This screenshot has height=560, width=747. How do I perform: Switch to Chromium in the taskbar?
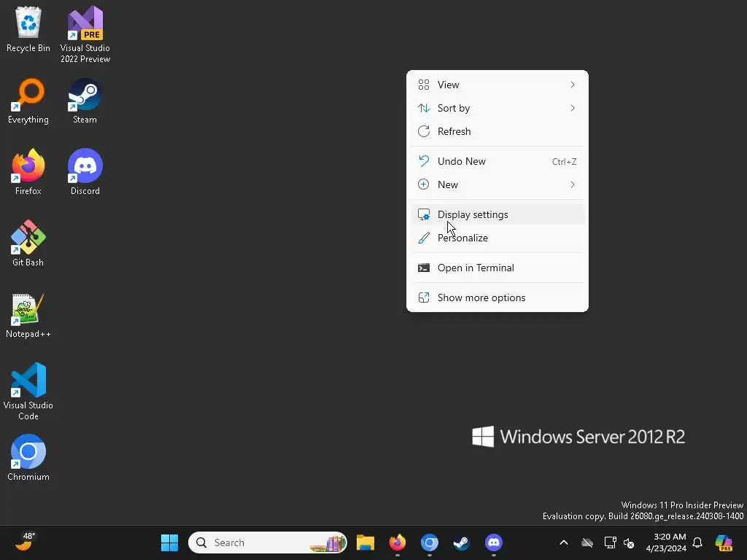click(429, 542)
